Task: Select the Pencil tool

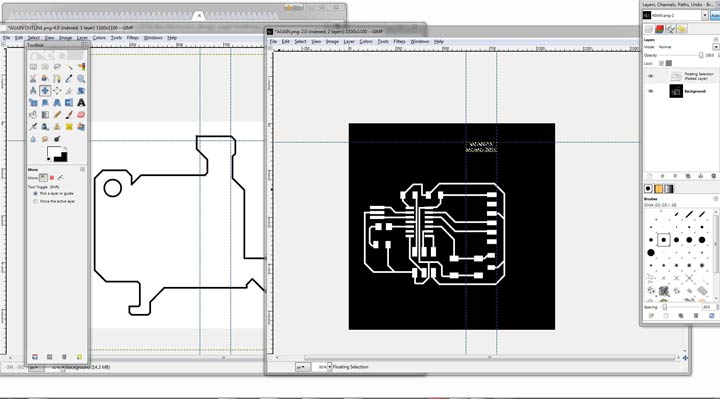Action: point(57,115)
